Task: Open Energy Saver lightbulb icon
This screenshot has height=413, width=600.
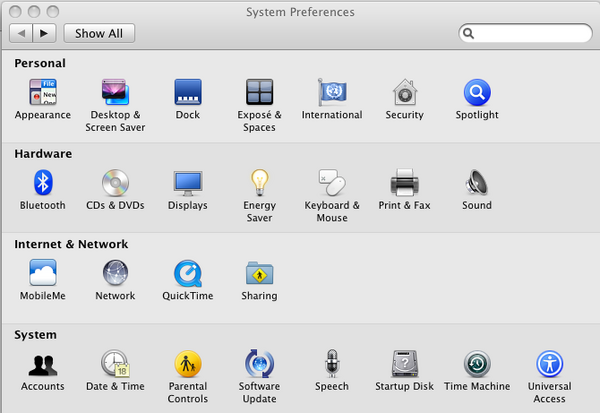Action: 259,183
